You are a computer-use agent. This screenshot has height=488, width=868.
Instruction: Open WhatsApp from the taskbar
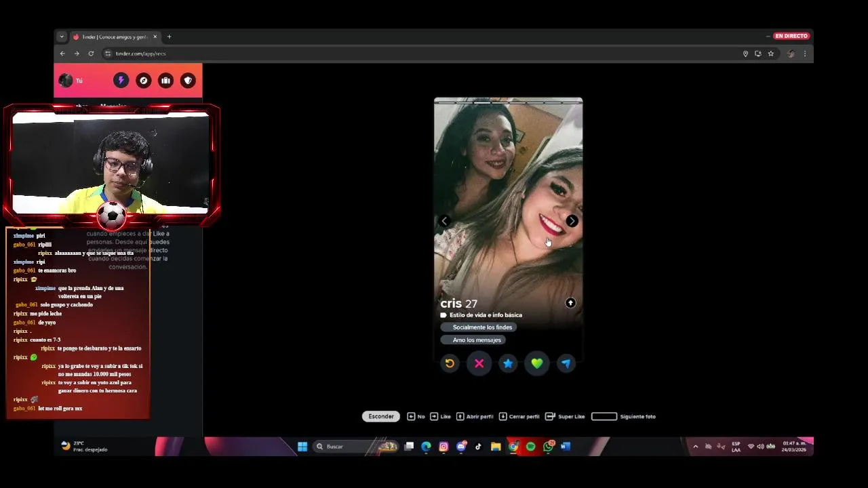coord(548,446)
